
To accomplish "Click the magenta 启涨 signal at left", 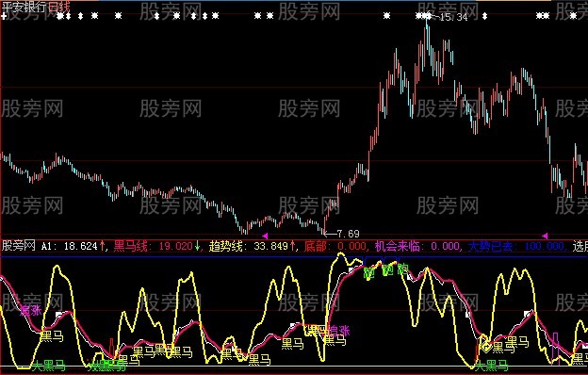I will [x=31, y=311].
